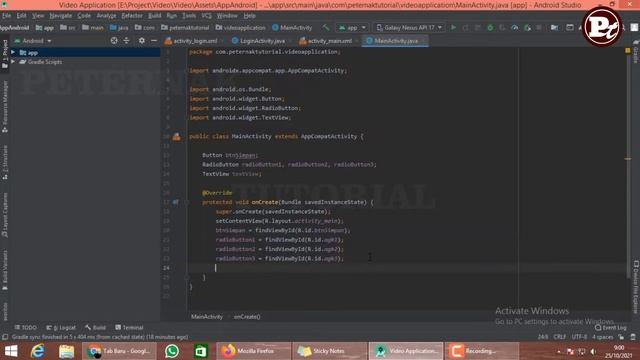Viewport: 640px width, 360px height.
Task: Open the CRLF line separator selector
Action: pos(559,337)
